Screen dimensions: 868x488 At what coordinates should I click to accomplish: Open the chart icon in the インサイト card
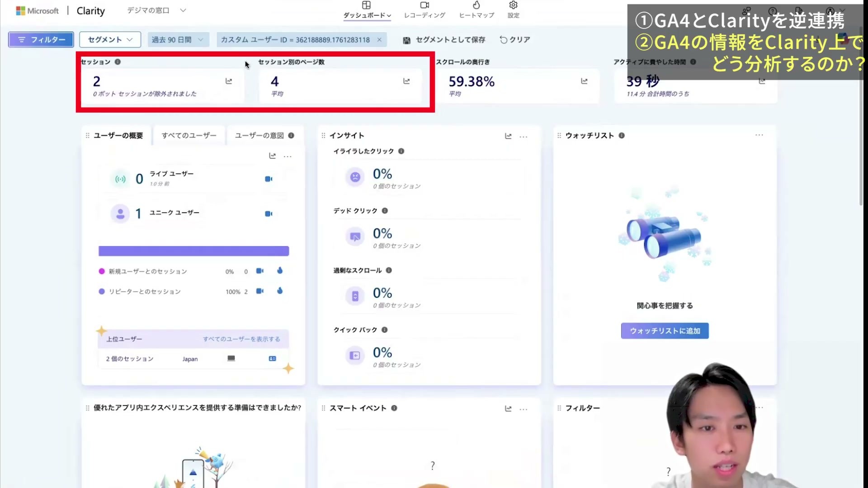click(508, 136)
